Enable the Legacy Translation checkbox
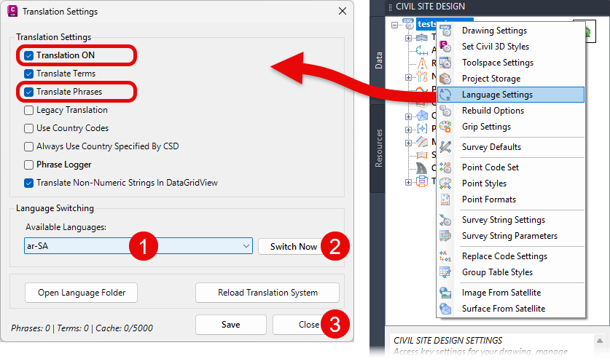The width and height of the screenshot is (610, 364). (x=28, y=110)
